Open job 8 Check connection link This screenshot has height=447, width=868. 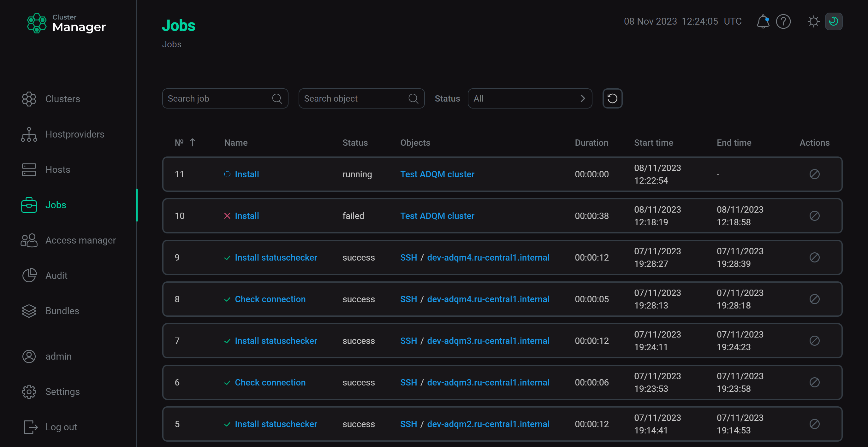point(270,299)
